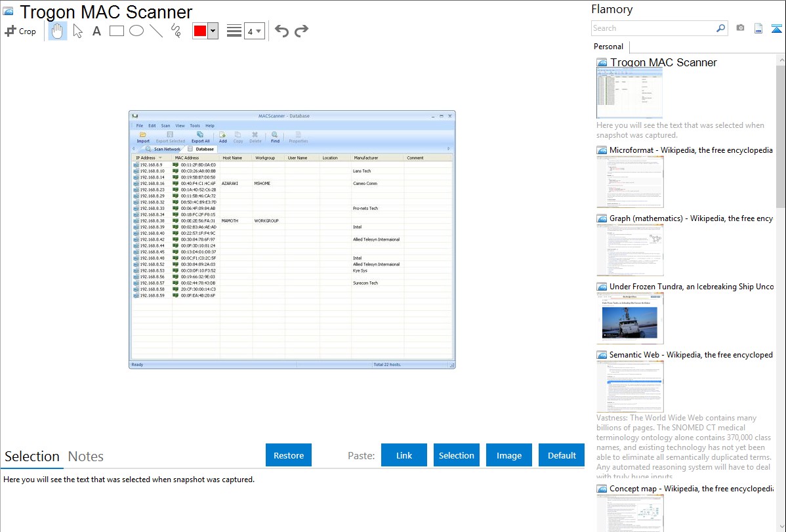This screenshot has width=786, height=532.
Task: Select the Graph (mathematics) Wikipedia snapshot title
Action: (692, 218)
